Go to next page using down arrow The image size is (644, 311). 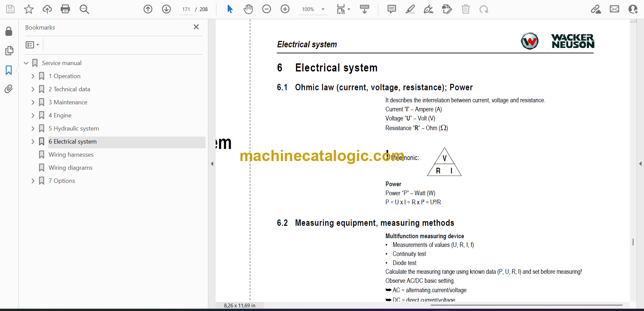pos(166,9)
